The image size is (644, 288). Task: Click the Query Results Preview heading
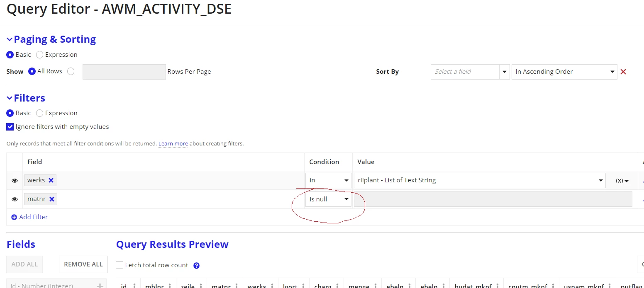coord(172,244)
